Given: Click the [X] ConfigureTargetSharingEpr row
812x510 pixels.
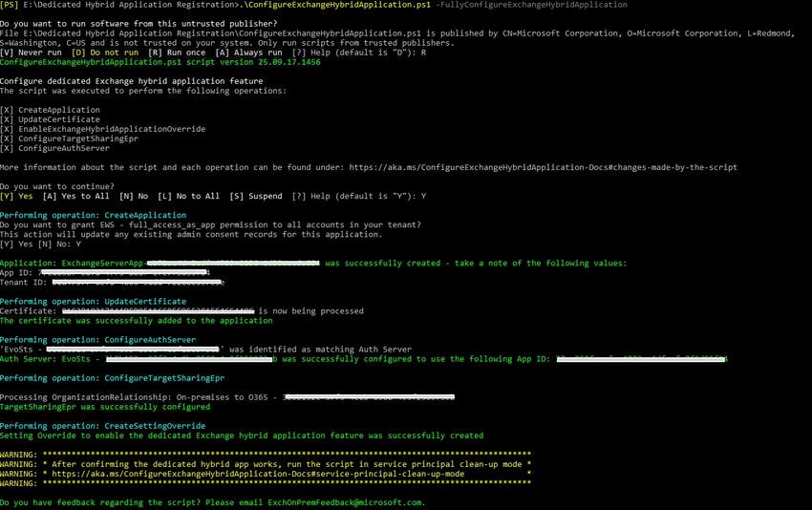Looking at the screenshot, I should (x=70, y=138).
